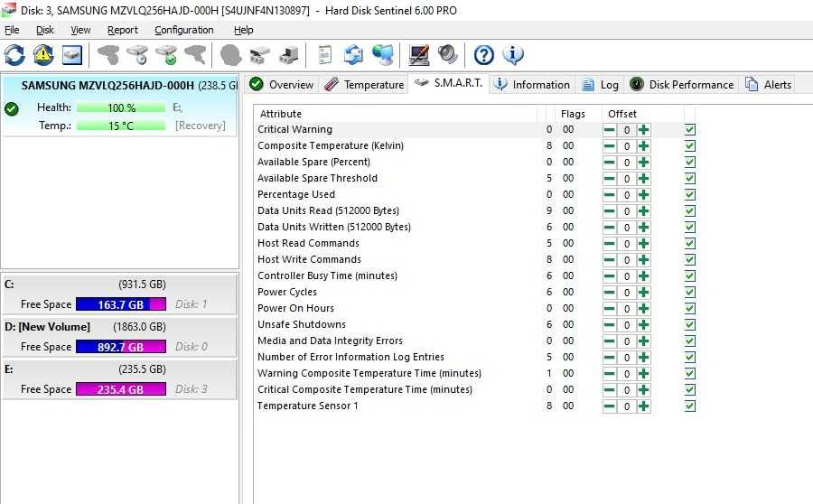The image size is (813, 504).
Task: Select the S.M.A.R.T. tab
Action: (449, 83)
